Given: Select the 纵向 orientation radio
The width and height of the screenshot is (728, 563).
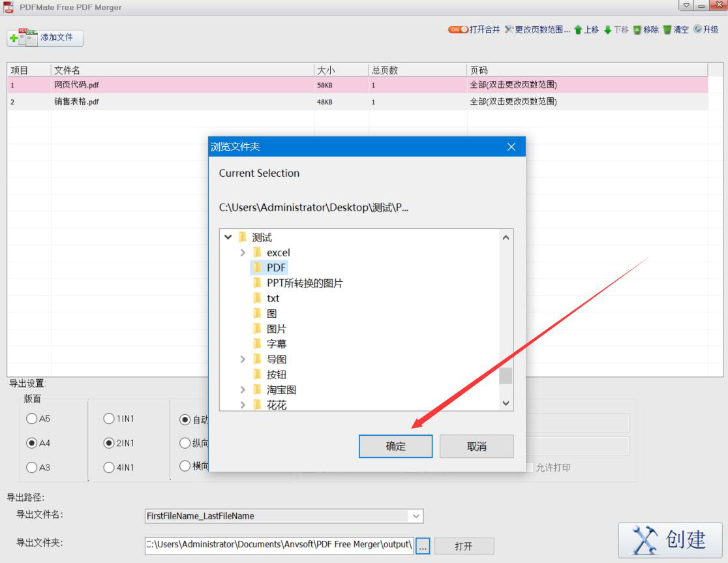Looking at the screenshot, I should click(185, 443).
